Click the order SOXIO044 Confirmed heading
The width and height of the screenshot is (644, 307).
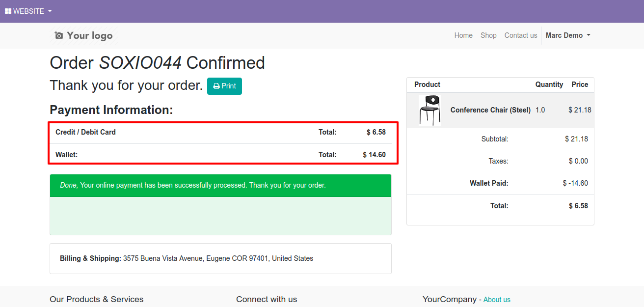[x=157, y=63]
